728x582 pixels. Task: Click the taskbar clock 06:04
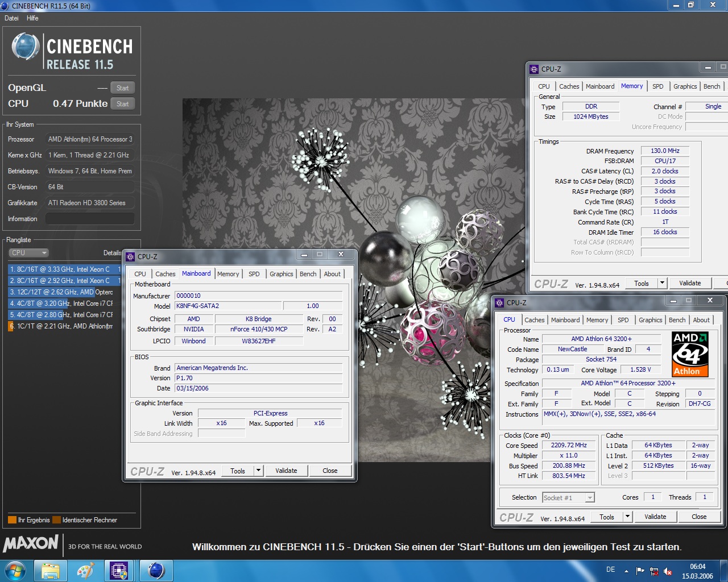coord(697,567)
